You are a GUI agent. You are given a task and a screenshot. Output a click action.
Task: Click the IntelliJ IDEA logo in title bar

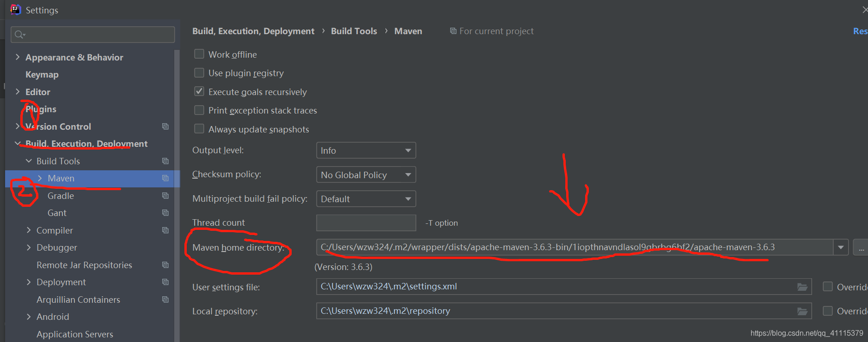15,9
